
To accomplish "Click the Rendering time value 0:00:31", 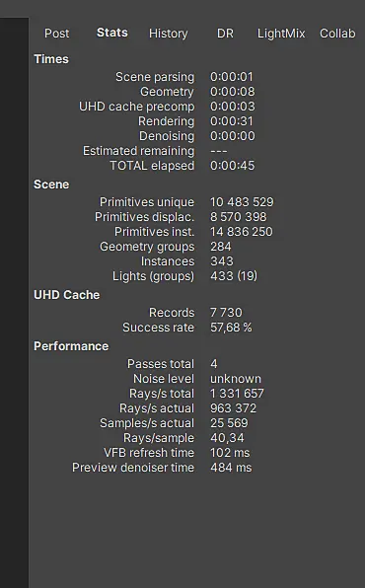I will [x=232, y=121].
